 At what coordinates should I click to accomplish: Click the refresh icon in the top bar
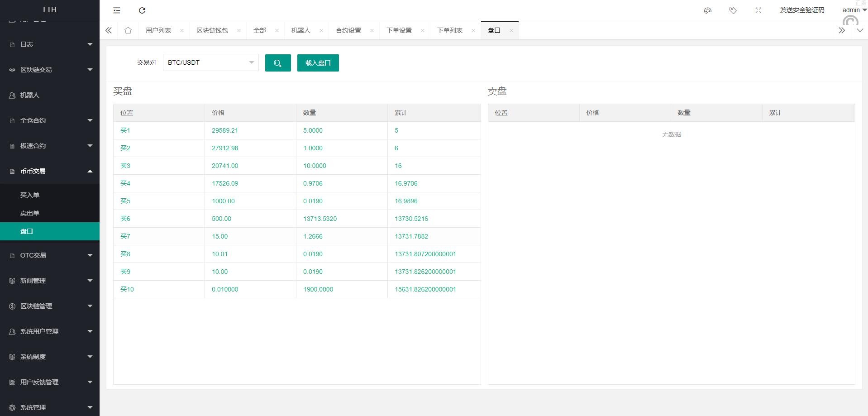click(142, 10)
